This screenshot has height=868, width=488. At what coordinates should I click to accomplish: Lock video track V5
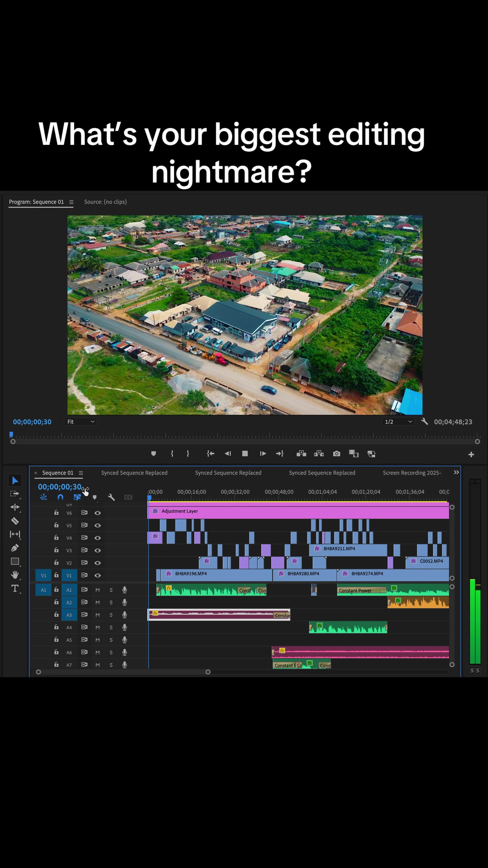click(x=56, y=525)
